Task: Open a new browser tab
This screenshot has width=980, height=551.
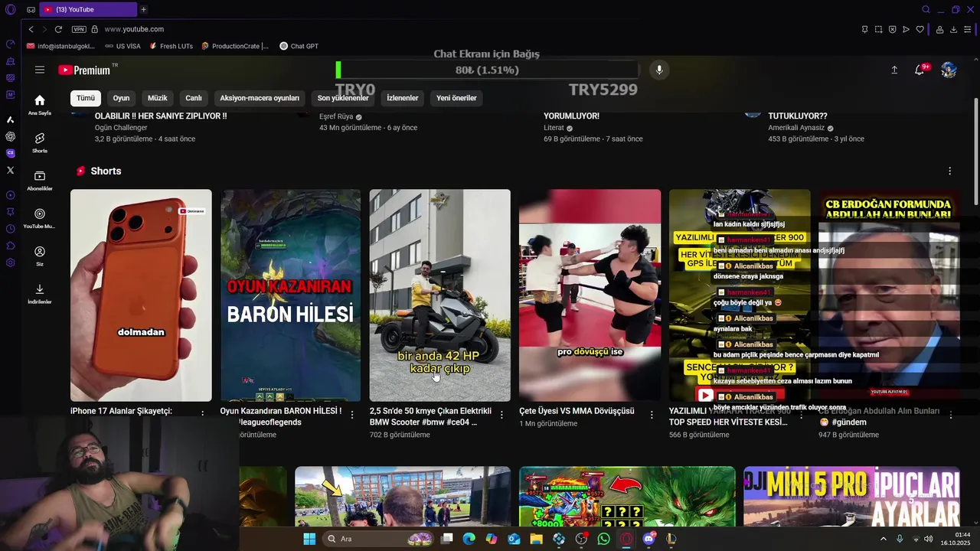Action: point(143,9)
